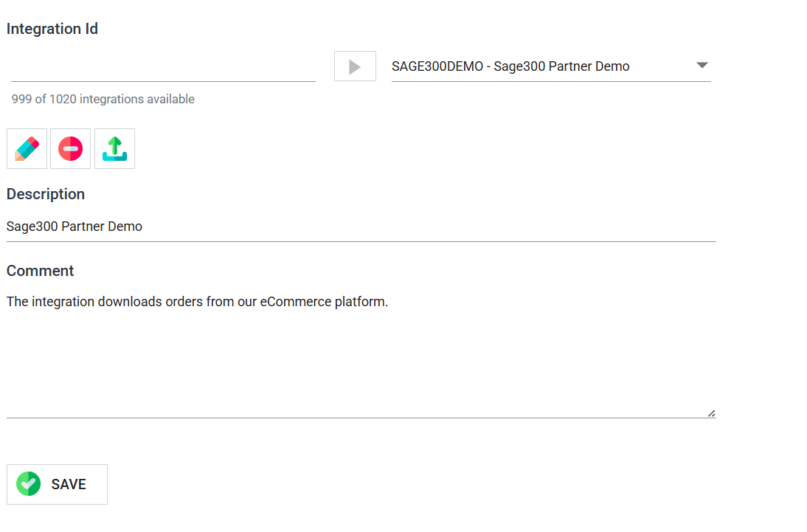Click the Comment heading label
This screenshot has width=807, height=532.
pyautogui.click(x=40, y=271)
